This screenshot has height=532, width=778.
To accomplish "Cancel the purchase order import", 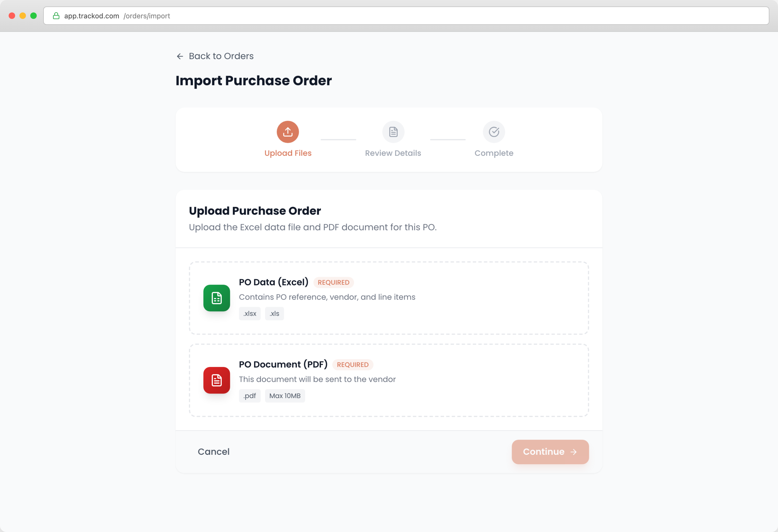I will pyautogui.click(x=214, y=451).
